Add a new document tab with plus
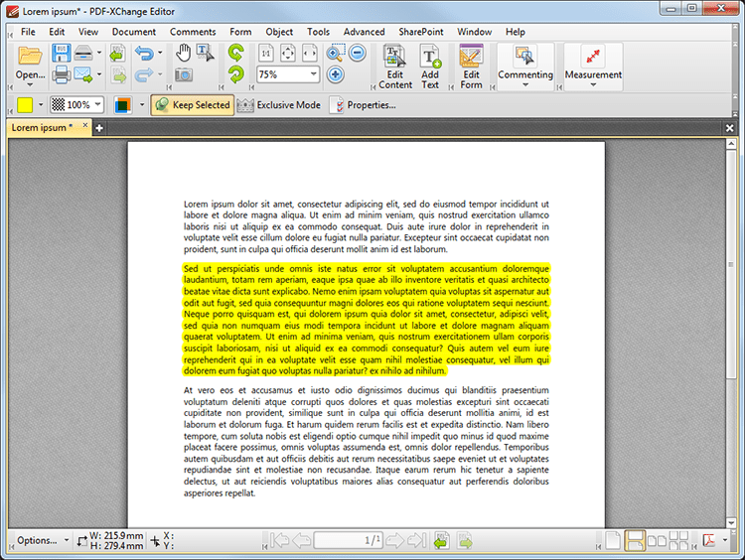745x560 pixels. coord(99,128)
